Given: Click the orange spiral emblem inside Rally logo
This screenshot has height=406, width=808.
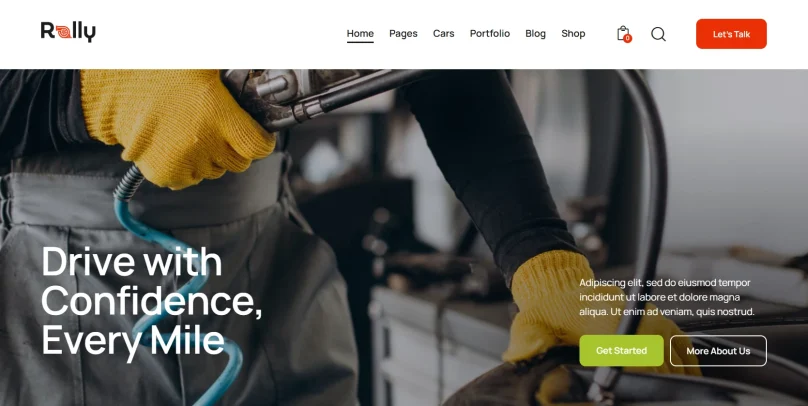Looking at the screenshot, I should pyautogui.click(x=64, y=32).
